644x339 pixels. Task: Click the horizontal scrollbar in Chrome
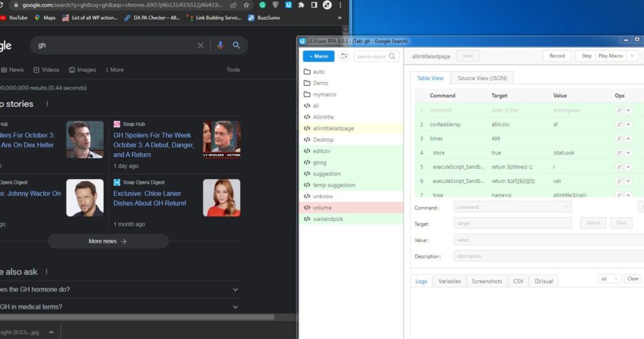[x=136, y=317]
